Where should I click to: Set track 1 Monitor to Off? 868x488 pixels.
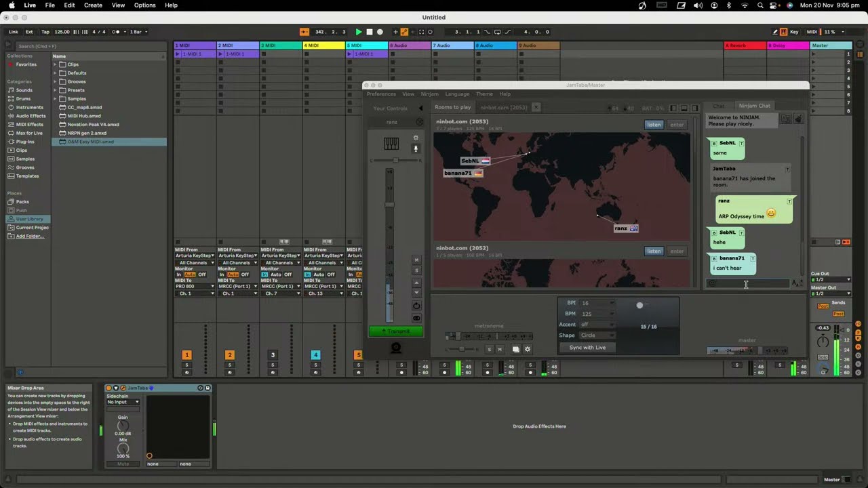[202, 274]
